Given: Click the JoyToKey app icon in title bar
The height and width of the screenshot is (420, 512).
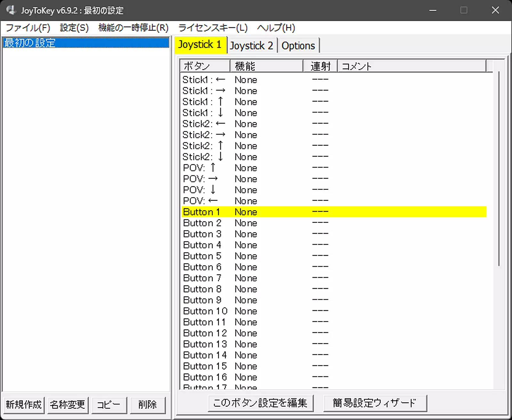Looking at the screenshot, I should (11, 10).
